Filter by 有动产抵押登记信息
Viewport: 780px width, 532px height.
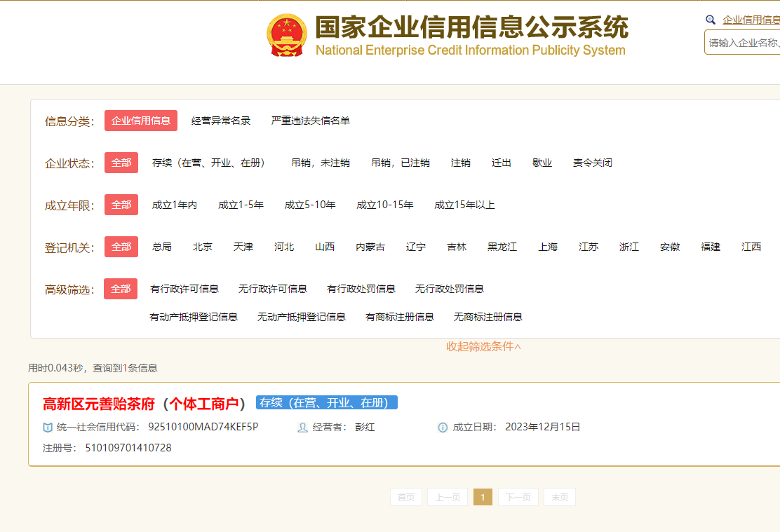tap(194, 317)
